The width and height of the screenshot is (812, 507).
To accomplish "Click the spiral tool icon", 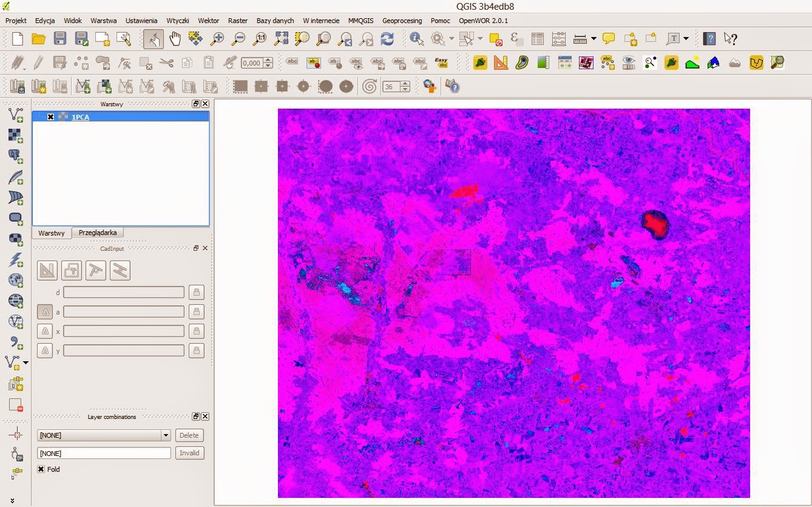I will pyautogui.click(x=368, y=86).
